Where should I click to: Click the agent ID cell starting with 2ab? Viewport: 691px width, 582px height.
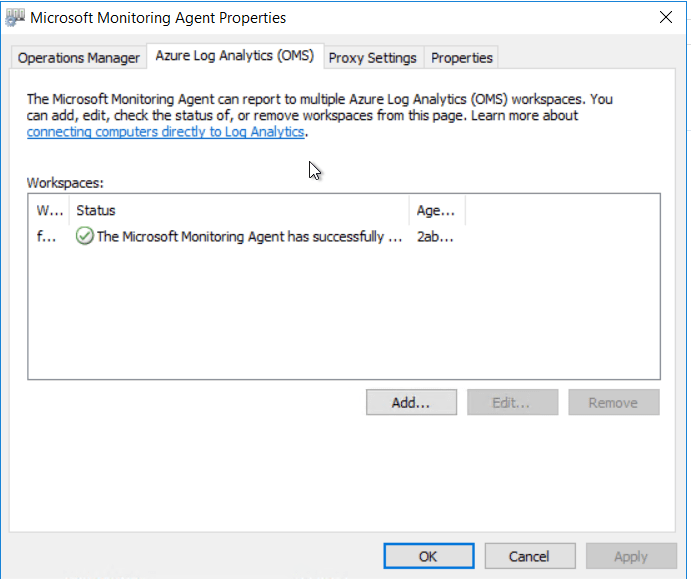click(x=434, y=237)
